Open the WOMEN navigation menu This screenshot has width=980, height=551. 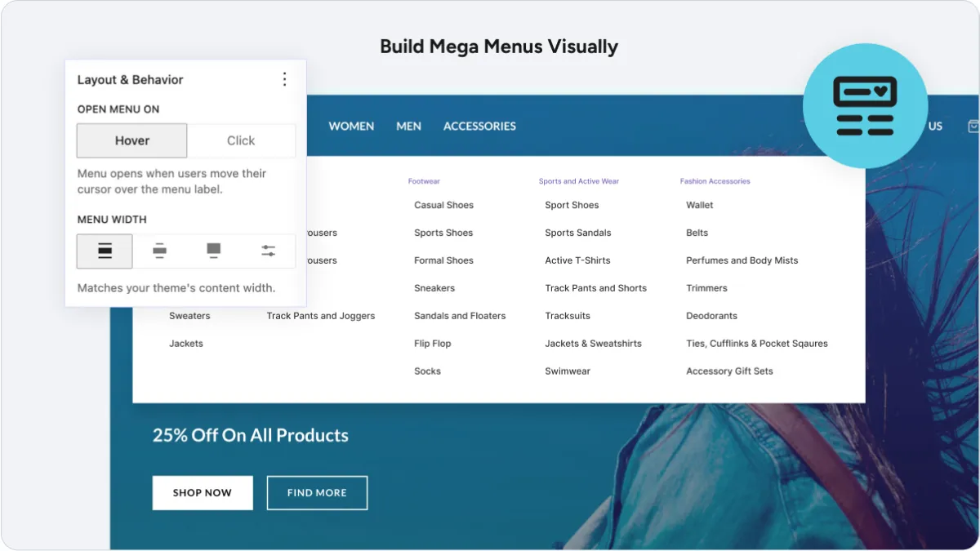(351, 126)
